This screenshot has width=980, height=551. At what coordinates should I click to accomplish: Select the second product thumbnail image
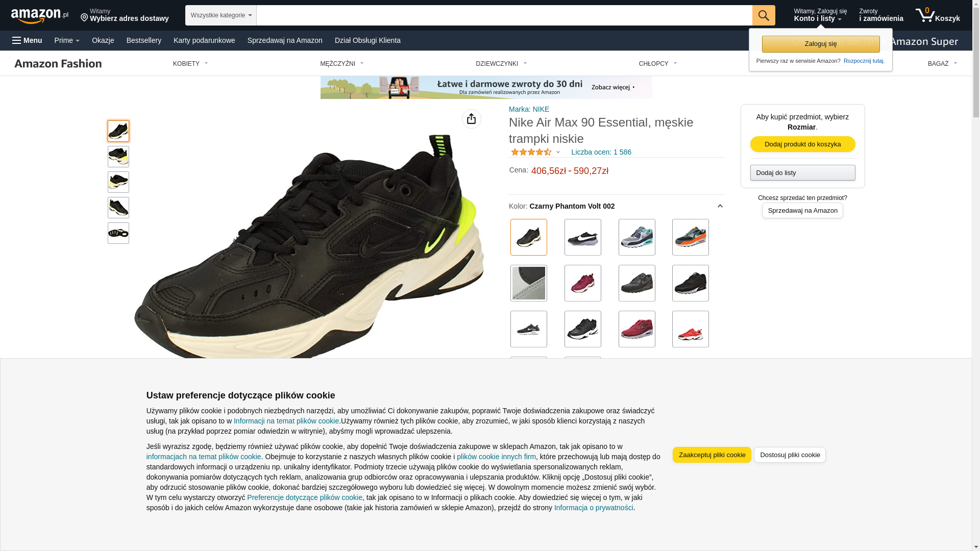click(118, 157)
